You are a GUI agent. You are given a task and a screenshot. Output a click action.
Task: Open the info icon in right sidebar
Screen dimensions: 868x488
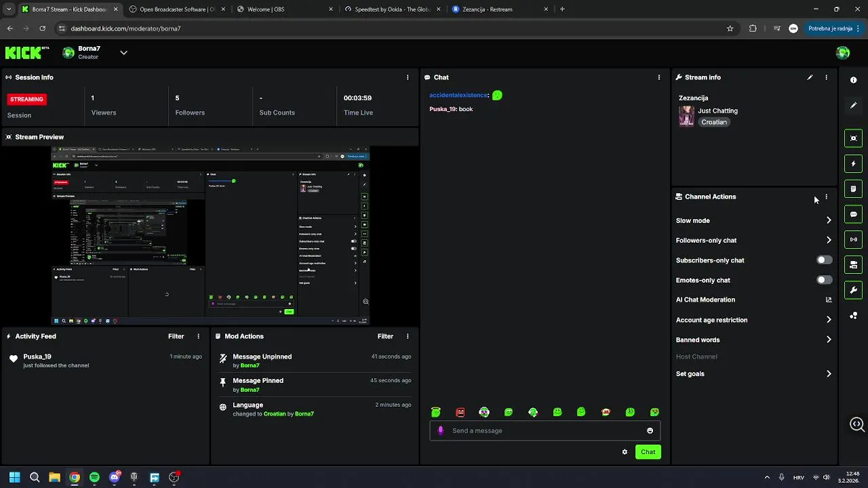853,80
